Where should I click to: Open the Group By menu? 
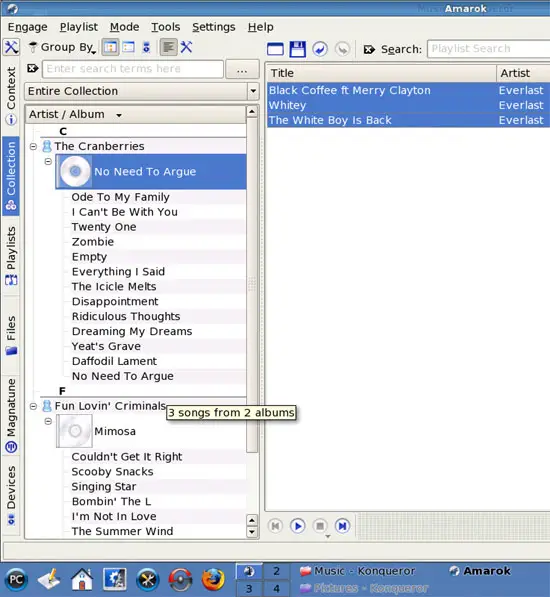[62, 47]
